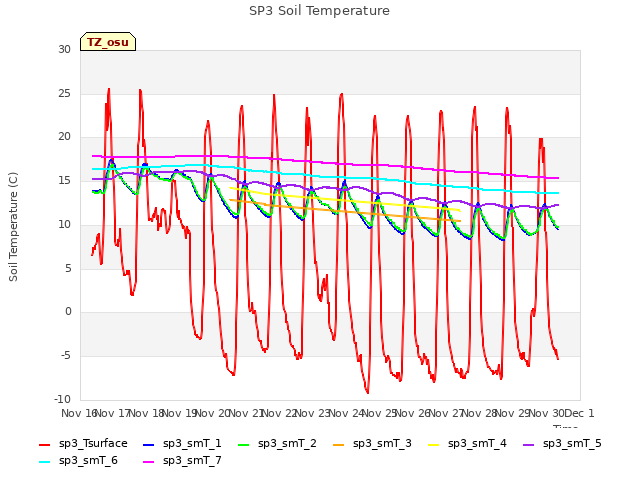Toggle the sp3_smT_4 legend entry
The width and height of the screenshot is (640, 480).
(467, 444)
